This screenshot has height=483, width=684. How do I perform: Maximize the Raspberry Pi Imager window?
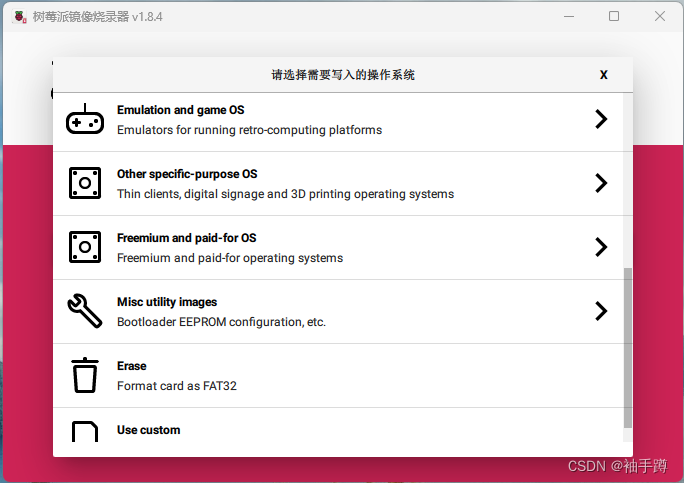coord(614,17)
